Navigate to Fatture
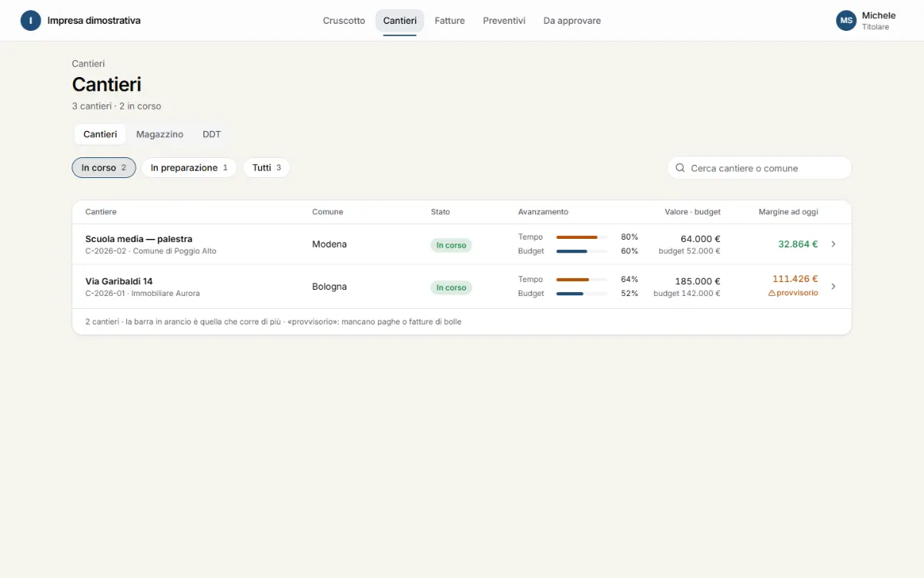 coord(450,21)
